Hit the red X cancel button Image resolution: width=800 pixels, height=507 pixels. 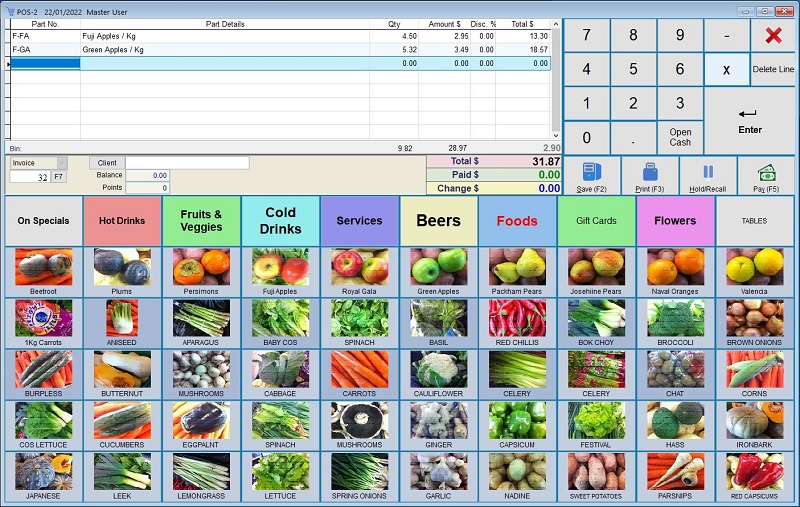click(x=772, y=35)
